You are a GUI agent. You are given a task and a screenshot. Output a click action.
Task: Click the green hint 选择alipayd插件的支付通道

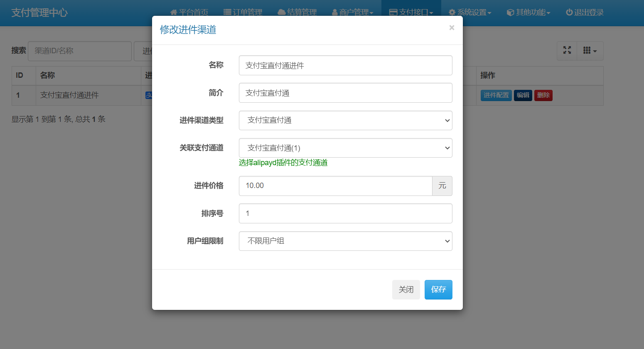tap(283, 163)
